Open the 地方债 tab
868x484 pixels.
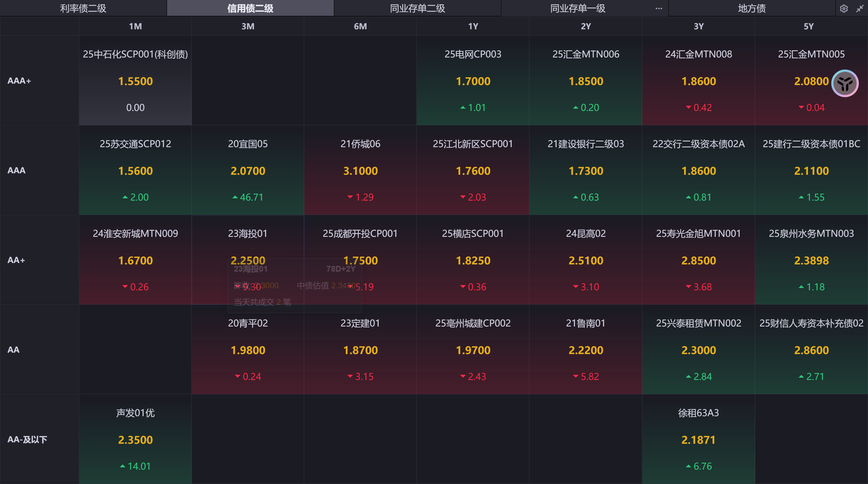tap(751, 8)
